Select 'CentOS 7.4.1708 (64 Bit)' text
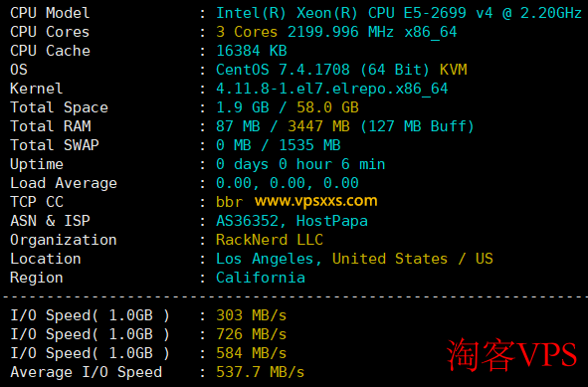This screenshot has height=387, width=588. (x=322, y=70)
